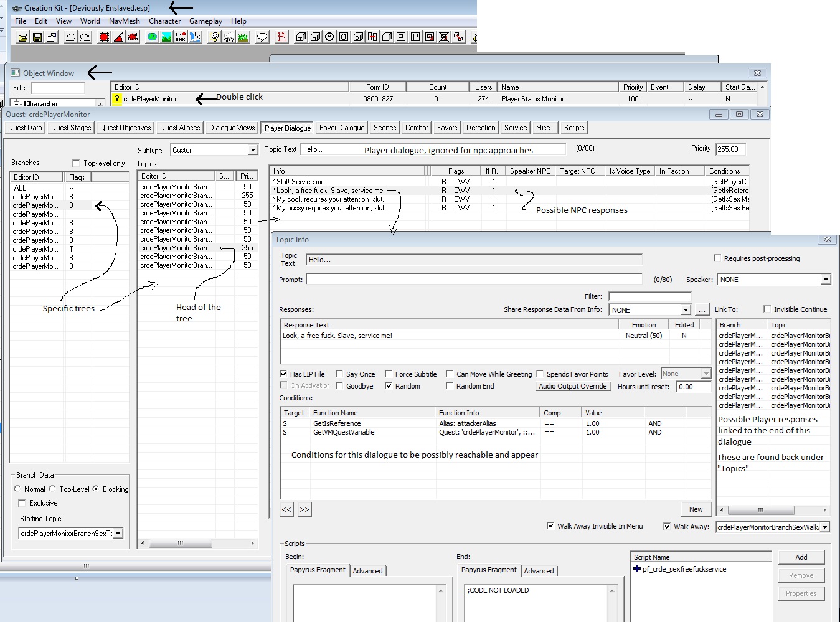Select the Top-Level branch radio button
The image size is (840, 622).
[52, 489]
